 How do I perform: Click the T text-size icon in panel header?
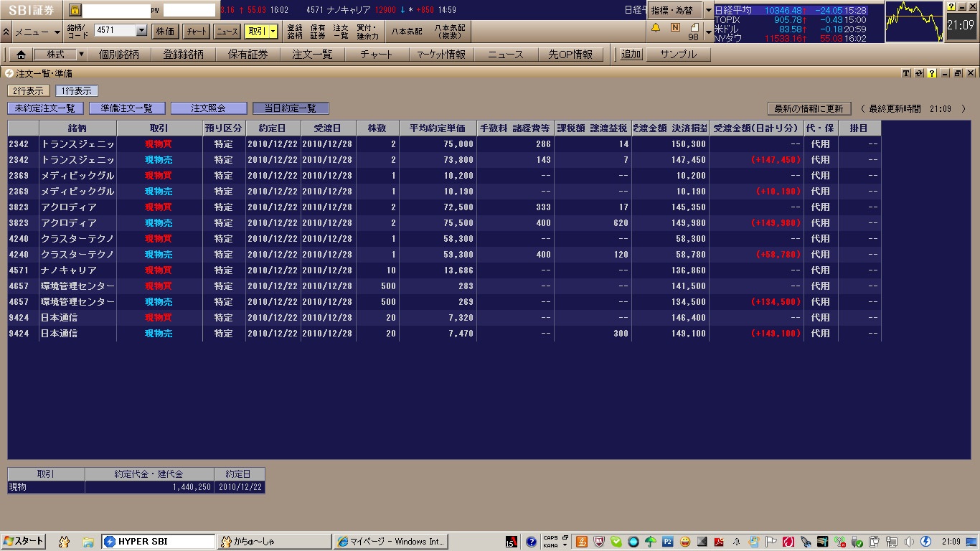[x=907, y=73]
